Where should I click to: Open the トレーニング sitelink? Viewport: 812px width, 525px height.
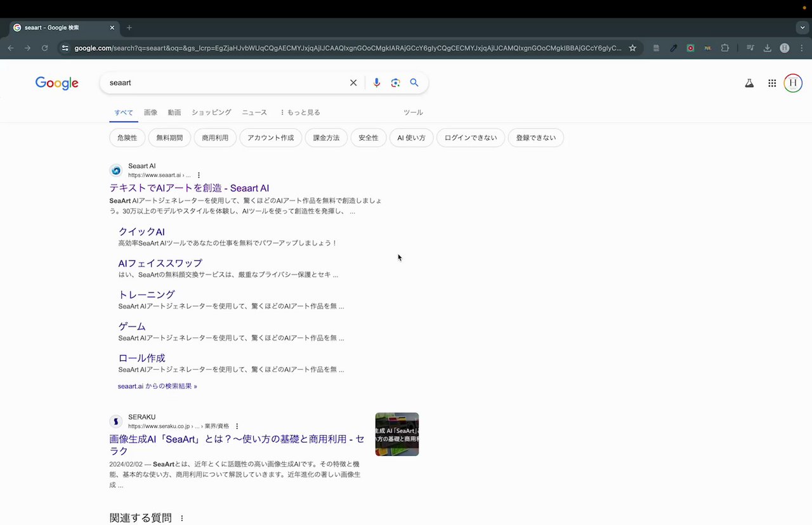pos(147,295)
